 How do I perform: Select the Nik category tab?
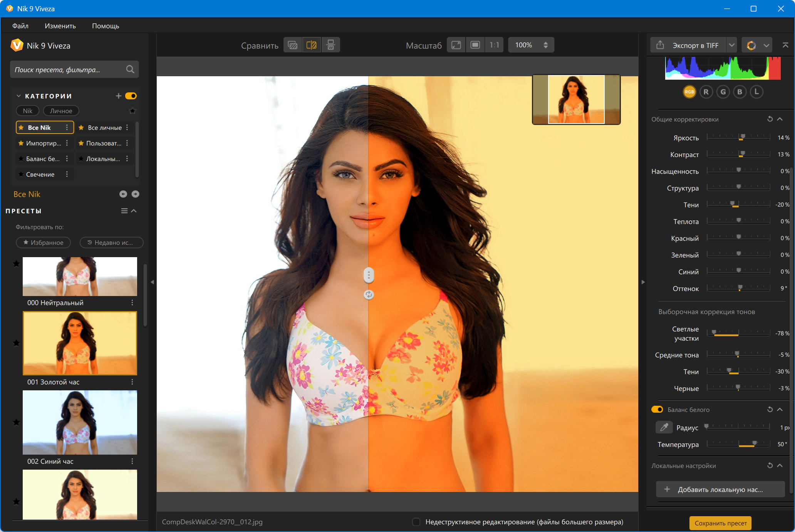28,111
